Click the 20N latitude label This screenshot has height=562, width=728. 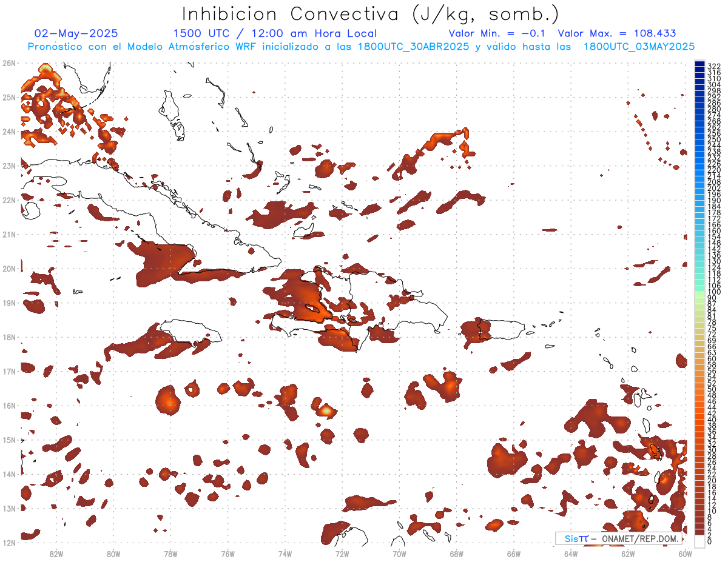(x=8, y=269)
